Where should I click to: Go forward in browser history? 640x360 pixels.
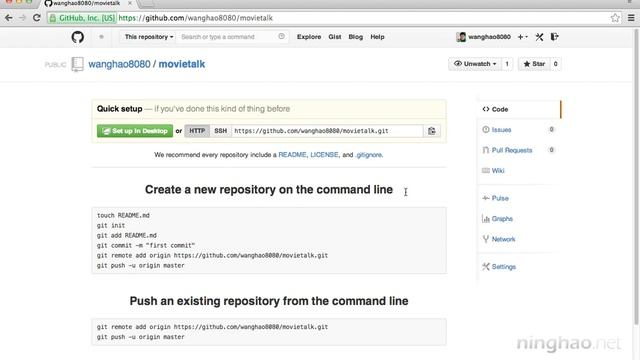pos(22,18)
